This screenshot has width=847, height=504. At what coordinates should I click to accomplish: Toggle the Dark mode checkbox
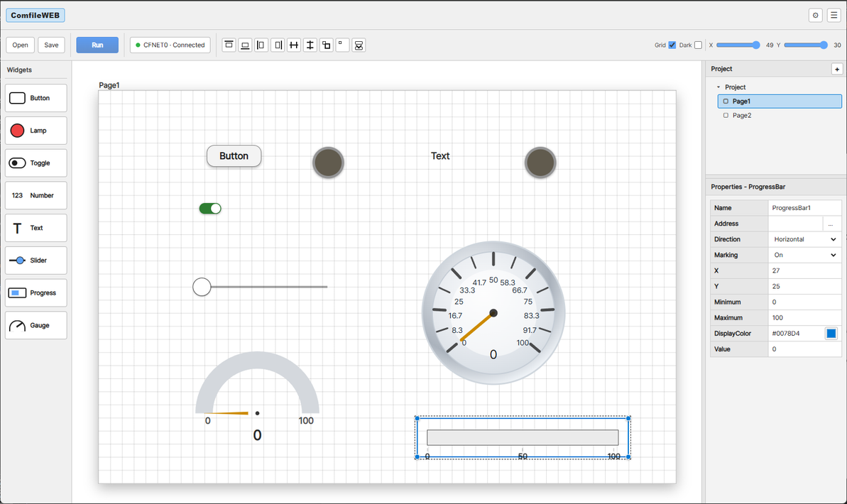coord(698,45)
